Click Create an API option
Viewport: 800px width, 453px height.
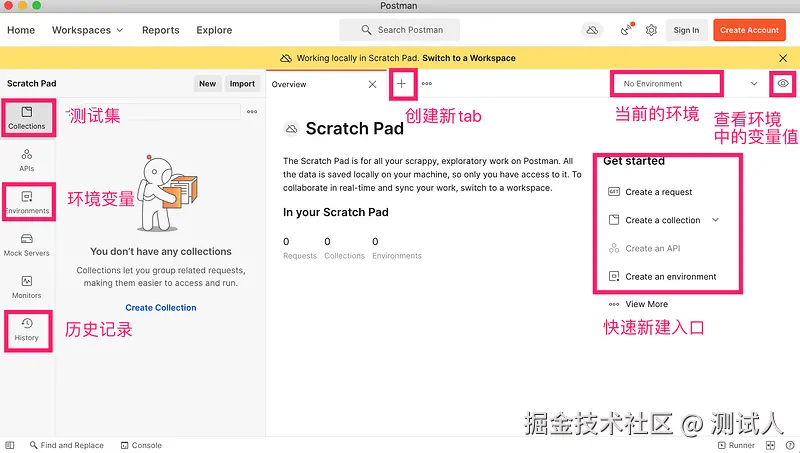[644, 248]
